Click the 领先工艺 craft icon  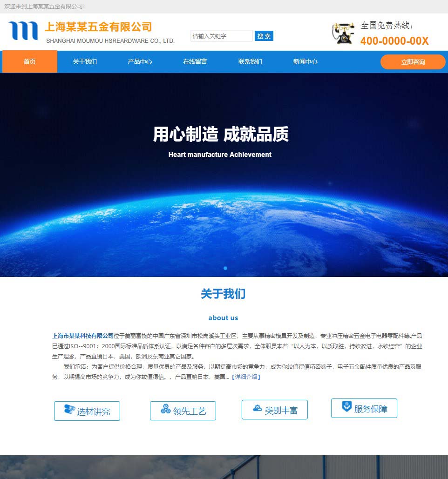166,409
